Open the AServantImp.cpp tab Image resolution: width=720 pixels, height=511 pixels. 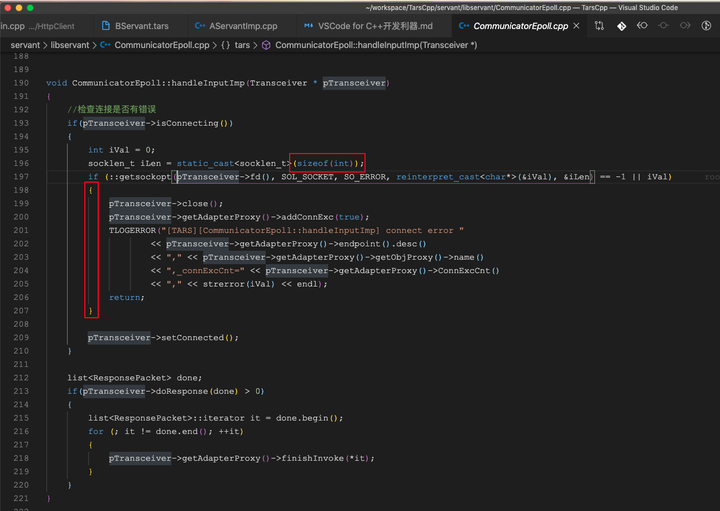236,26
